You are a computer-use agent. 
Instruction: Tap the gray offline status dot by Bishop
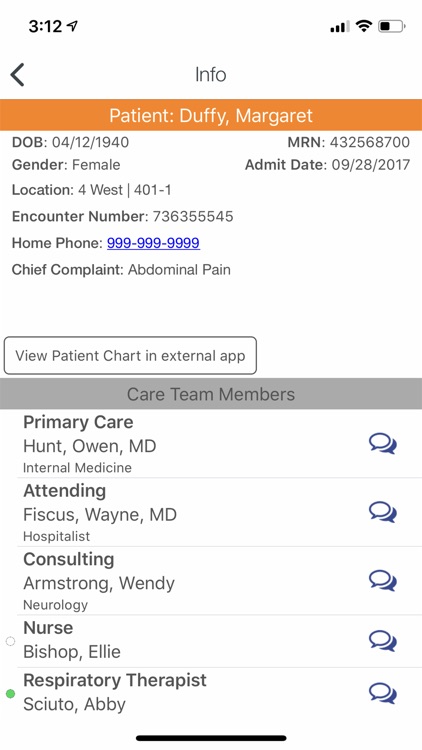(10, 641)
